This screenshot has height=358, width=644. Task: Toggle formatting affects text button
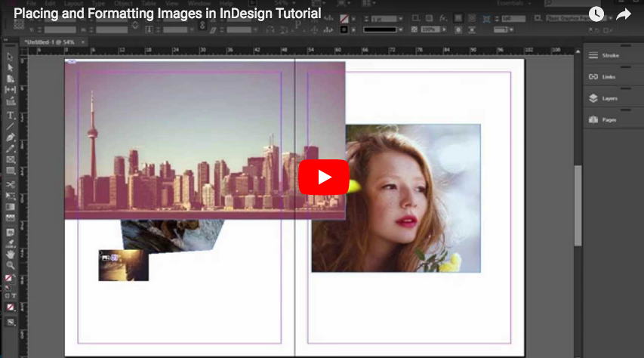pos(14,295)
